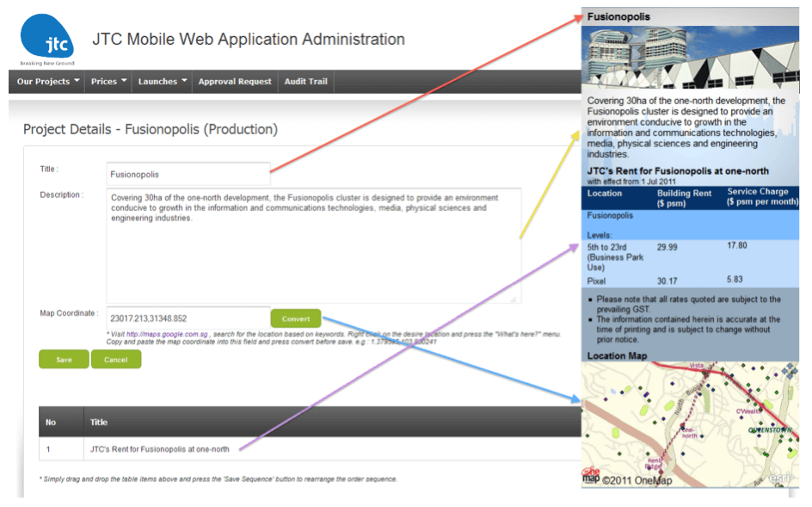The width and height of the screenshot is (812, 507).
Task: Click the green Convert button
Action: [296, 318]
